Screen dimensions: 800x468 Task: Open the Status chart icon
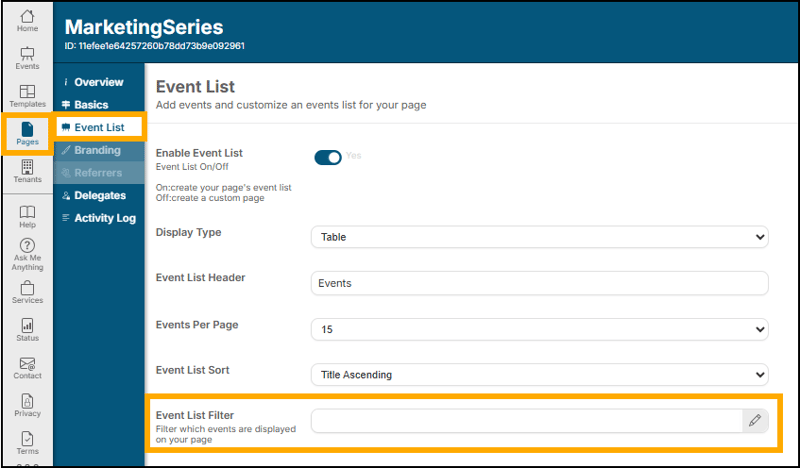pyautogui.click(x=27, y=330)
